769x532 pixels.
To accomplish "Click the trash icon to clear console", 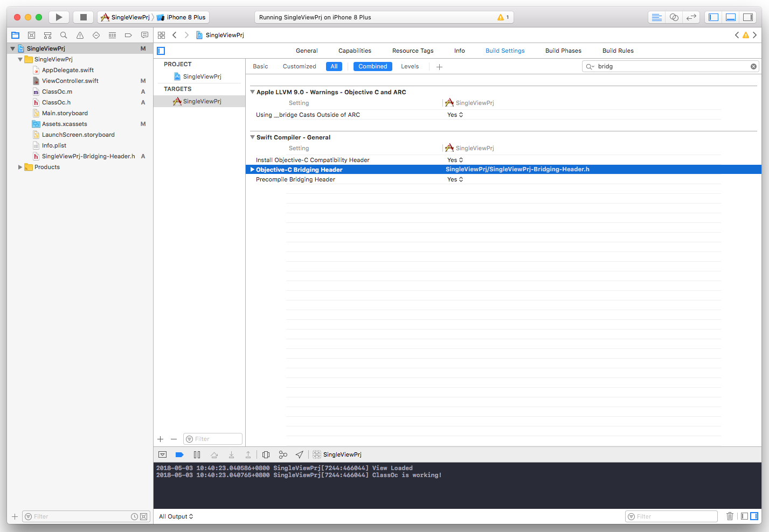I will tap(730, 516).
